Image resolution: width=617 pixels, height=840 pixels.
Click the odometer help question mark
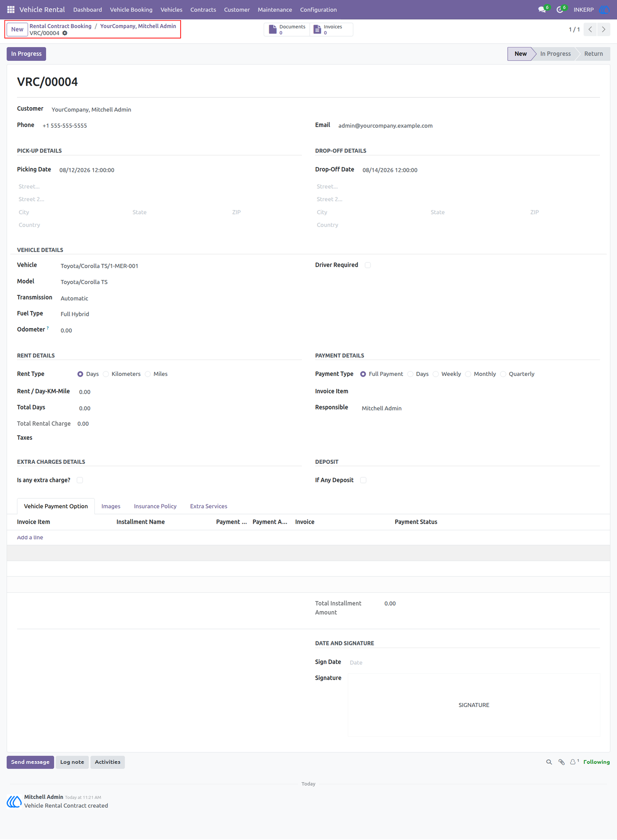(x=48, y=328)
